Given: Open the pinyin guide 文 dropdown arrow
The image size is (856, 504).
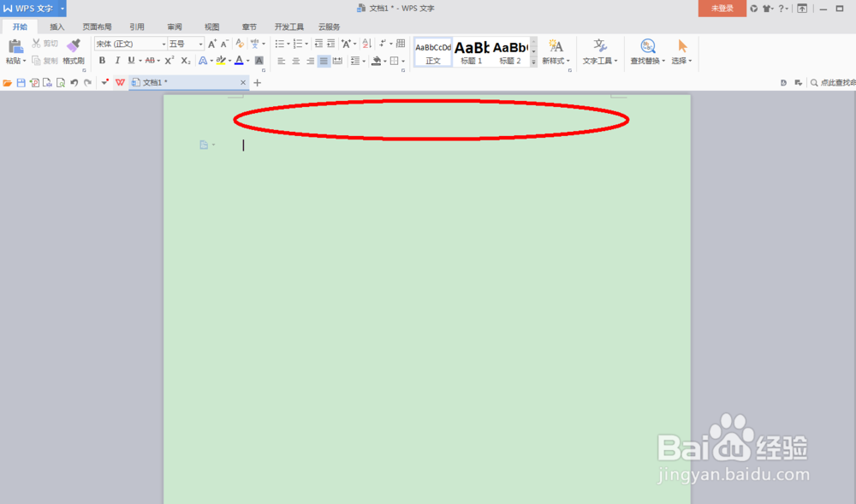Looking at the screenshot, I should coord(265,44).
